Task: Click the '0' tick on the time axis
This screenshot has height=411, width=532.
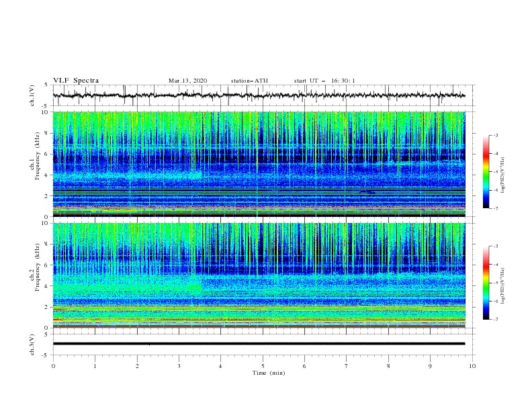Action: (53, 366)
